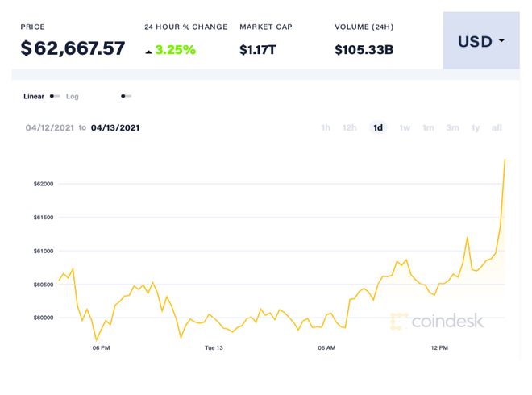Click the price line's peak at far right
This screenshot has width=532, height=395.
tap(505, 160)
